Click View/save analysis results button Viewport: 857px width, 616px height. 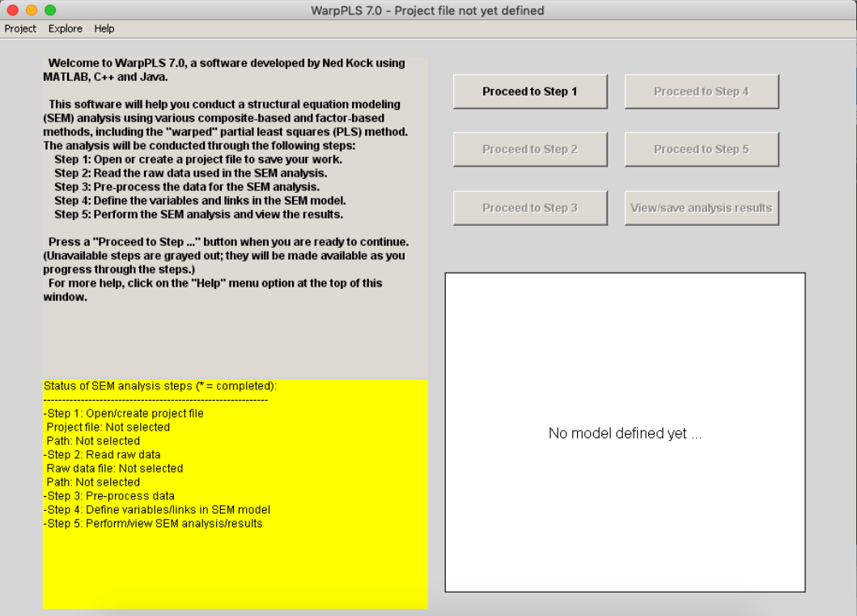pyautogui.click(x=702, y=208)
